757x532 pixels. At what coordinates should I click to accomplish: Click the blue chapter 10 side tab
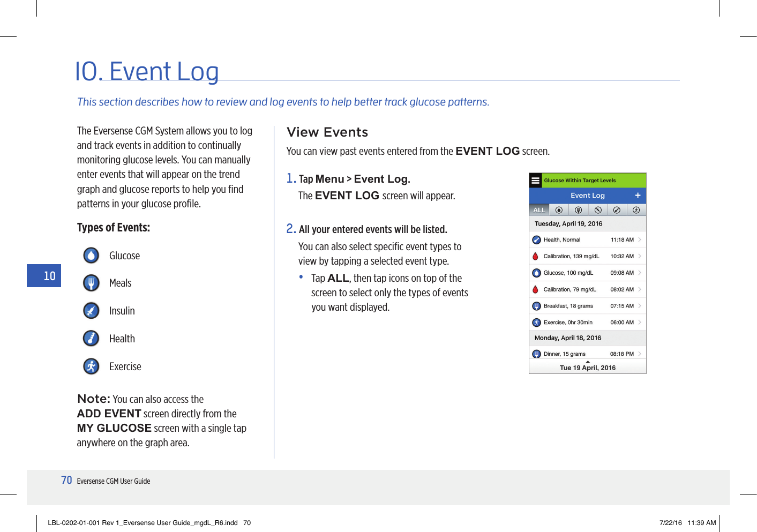[44, 276]
